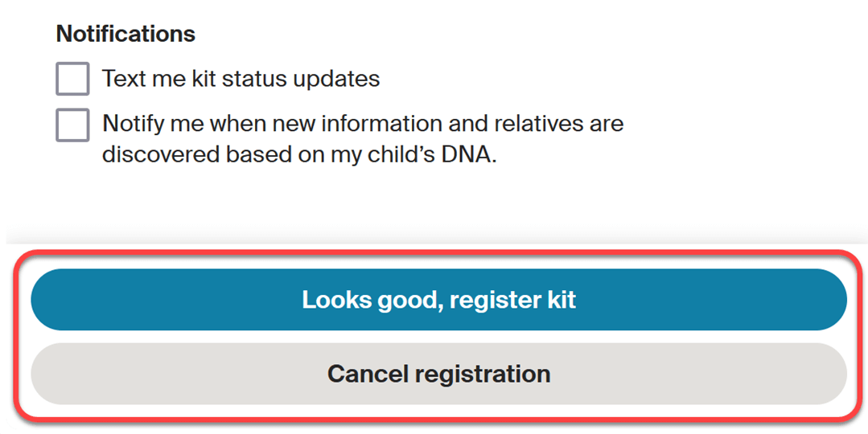Check the new relatives notification checkbox

pos(72,125)
